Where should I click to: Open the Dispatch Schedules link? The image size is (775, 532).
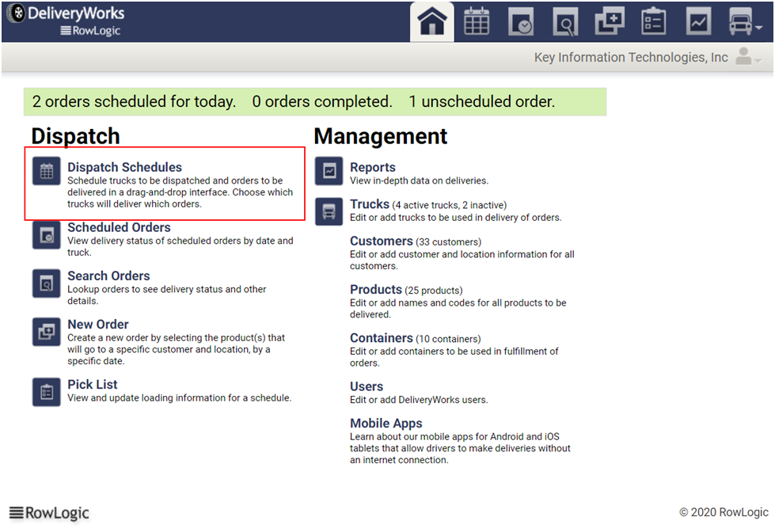(x=124, y=167)
